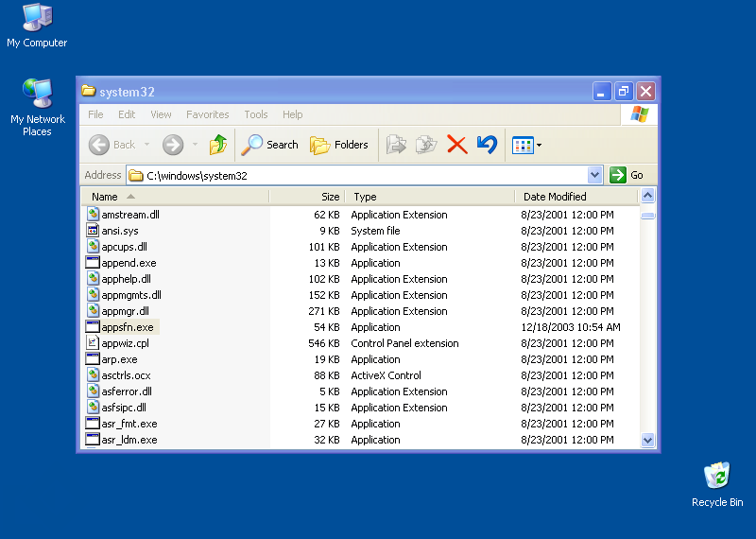Click the file name appwiz.cpl
The height and width of the screenshot is (539, 756).
[x=126, y=343]
